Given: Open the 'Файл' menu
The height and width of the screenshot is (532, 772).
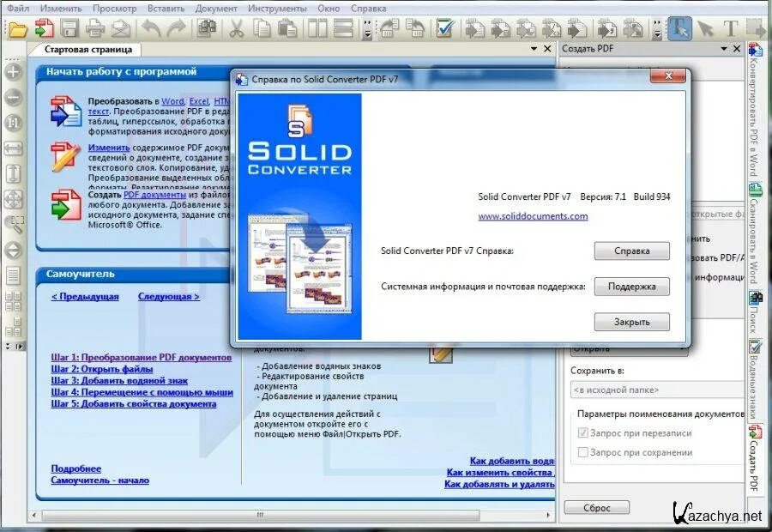Looking at the screenshot, I should (18, 9).
